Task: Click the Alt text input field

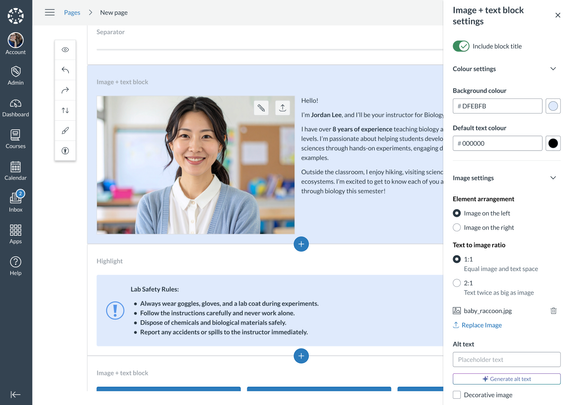Action: pyautogui.click(x=506, y=360)
